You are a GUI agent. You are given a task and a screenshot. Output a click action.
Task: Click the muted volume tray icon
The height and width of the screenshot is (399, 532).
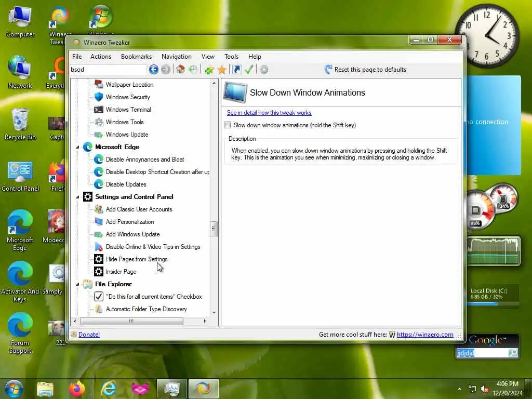pos(485,389)
